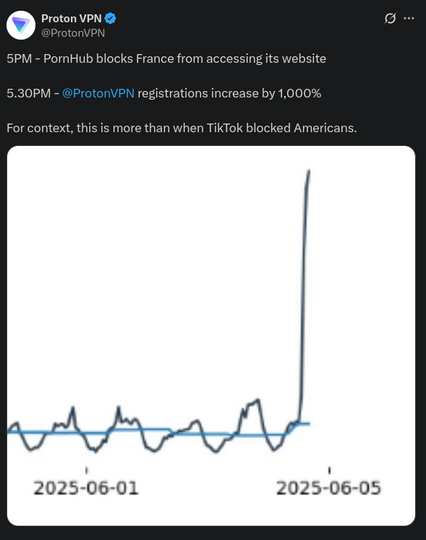Open the Proton VPN profile avatar
The width and height of the screenshot is (426, 540).
(21, 25)
